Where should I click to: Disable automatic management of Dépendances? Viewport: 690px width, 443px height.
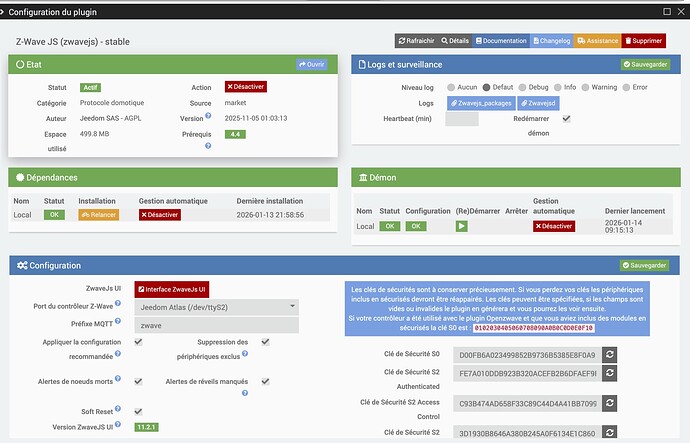coord(160,215)
